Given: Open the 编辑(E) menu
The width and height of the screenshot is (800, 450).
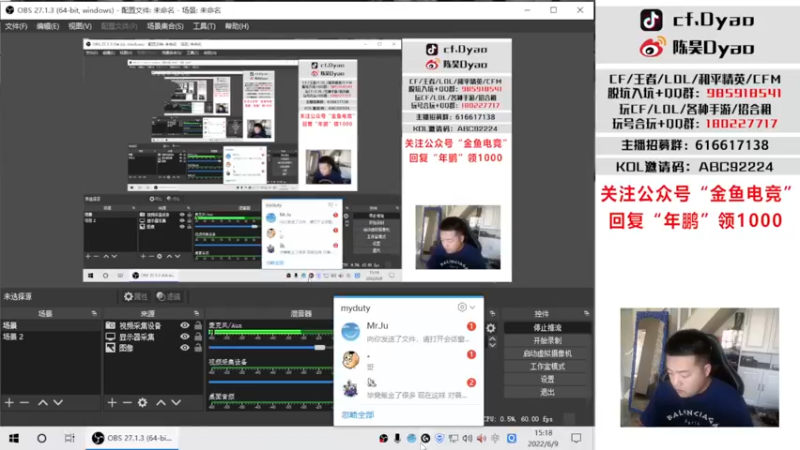Looking at the screenshot, I should point(47,26).
